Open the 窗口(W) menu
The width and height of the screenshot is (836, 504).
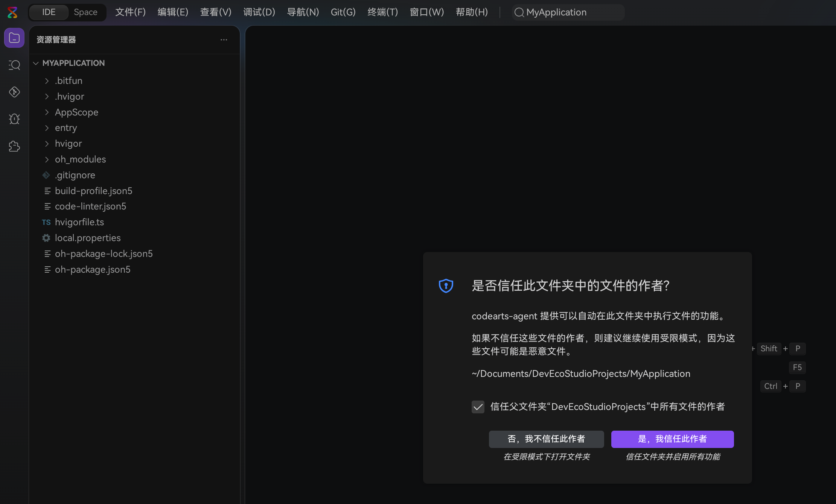click(x=427, y=12)
